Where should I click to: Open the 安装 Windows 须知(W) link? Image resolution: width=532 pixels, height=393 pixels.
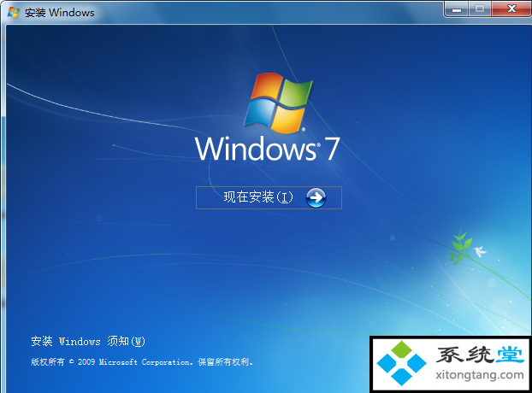click(88, 341)
